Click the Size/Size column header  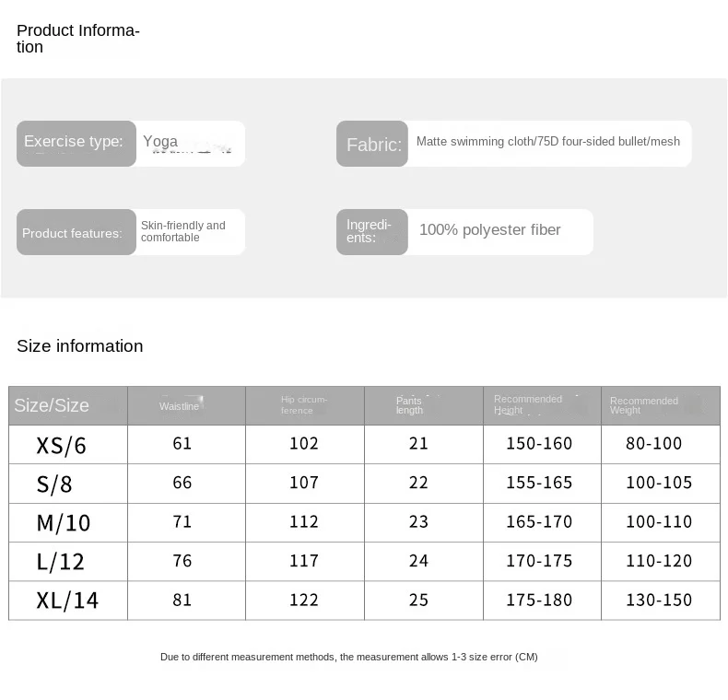point(53,405)
